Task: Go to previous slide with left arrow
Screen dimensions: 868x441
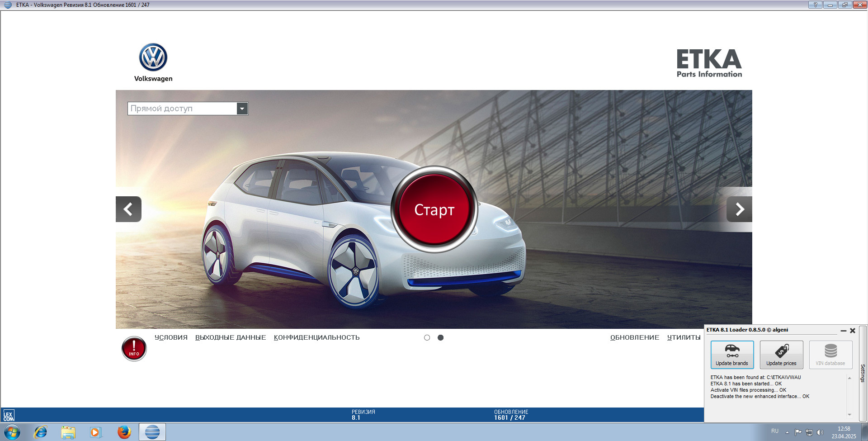Action: click(128, 209)
